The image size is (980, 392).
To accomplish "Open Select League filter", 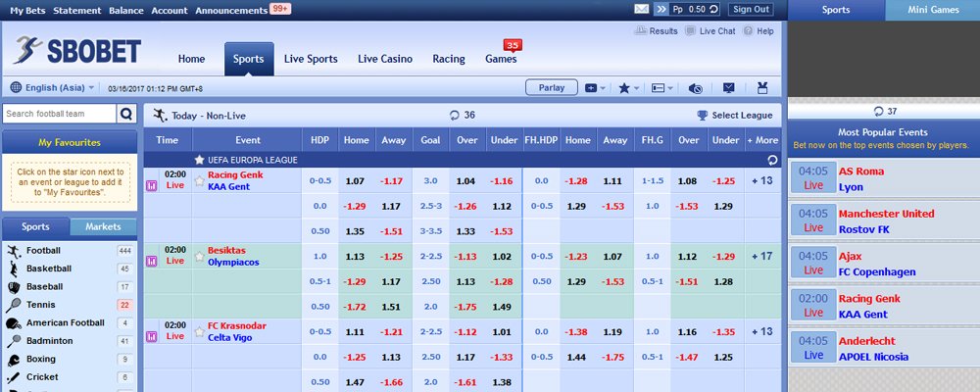I will point(735,115).
